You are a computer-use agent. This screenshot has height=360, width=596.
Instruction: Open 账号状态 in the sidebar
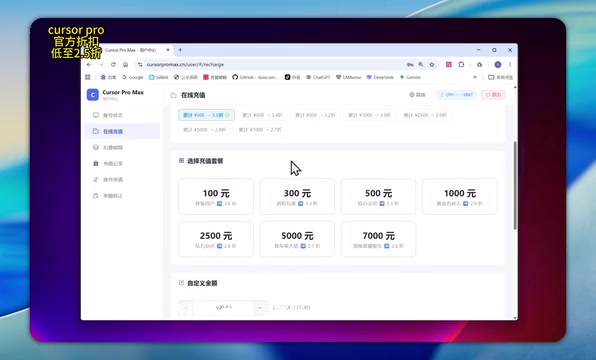point(122,115)
